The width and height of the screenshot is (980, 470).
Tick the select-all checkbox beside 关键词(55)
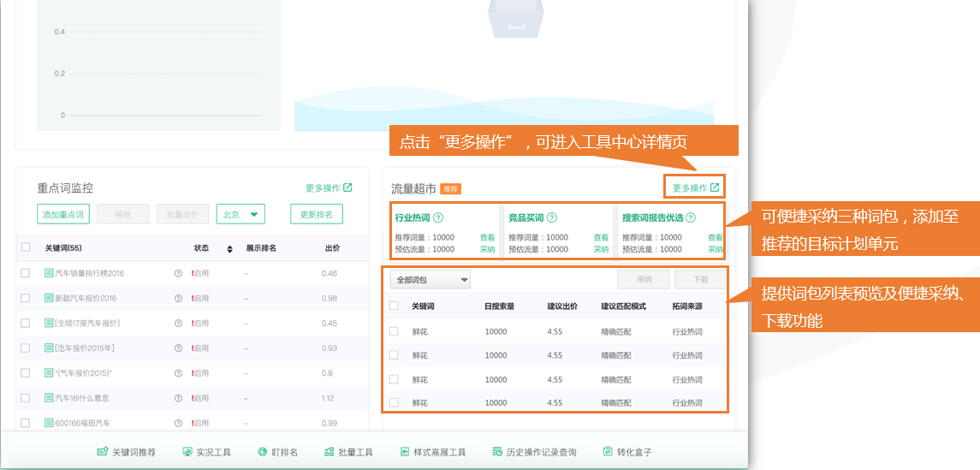(x=26, y=247)
